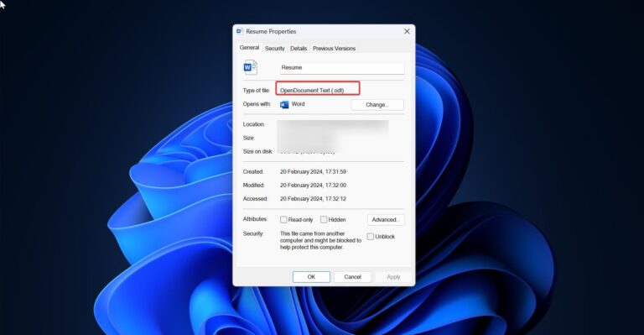Image resolution: width=644 pixels, height=335 pixels.
Task: Click the Word app icon next to Opens with
Action: click(x=284, y=104)
